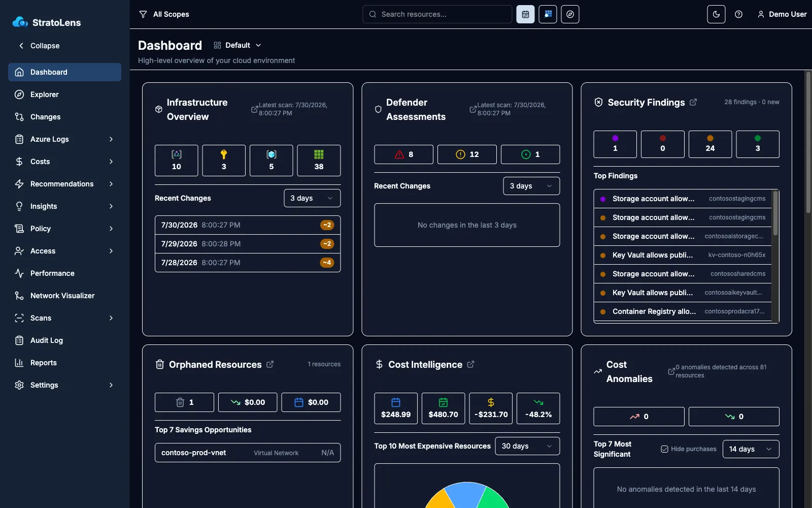
Task: Open Cost Intelligence external link icon
Action: click(470, 364)
